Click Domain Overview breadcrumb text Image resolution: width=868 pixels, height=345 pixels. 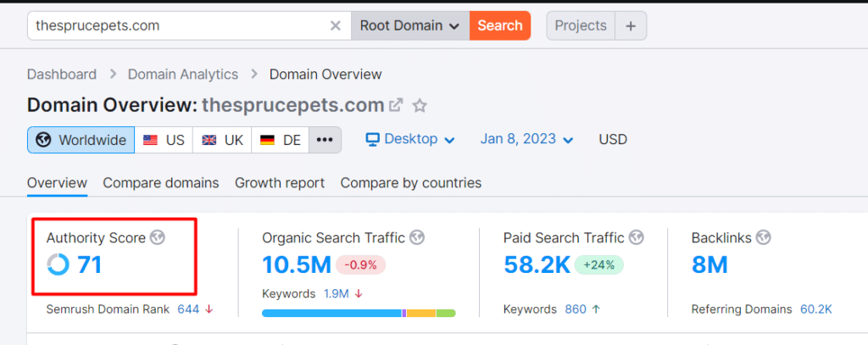325,75
